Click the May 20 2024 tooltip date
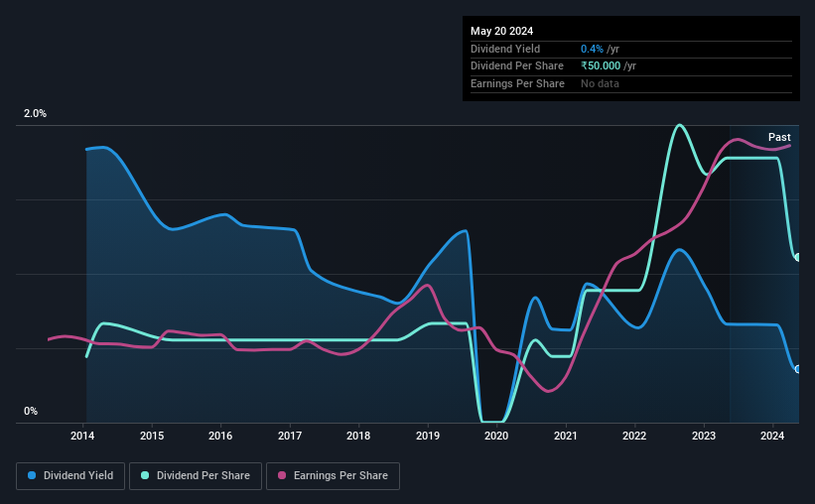Image resolution: width=815 pixels, height=504 pixels. tap(501, 31)
